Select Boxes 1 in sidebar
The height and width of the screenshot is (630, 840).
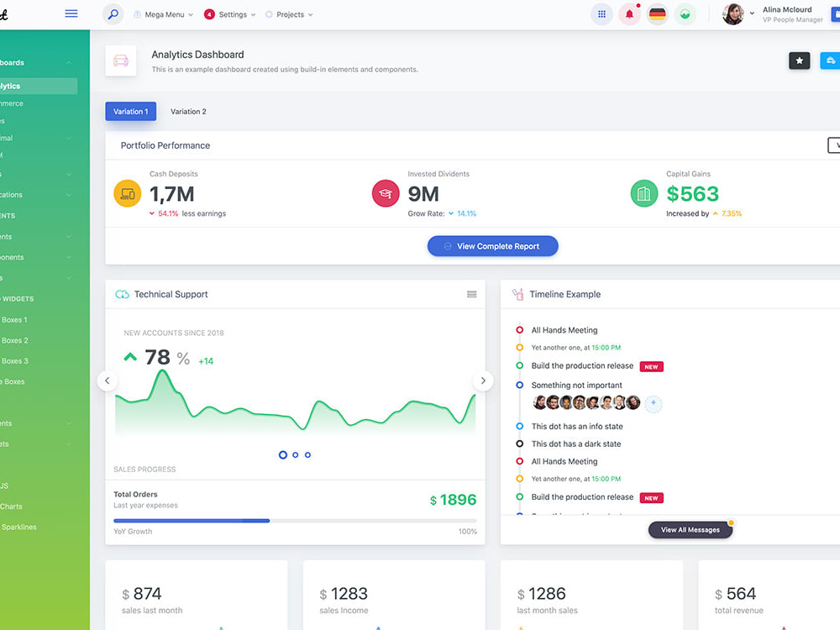[x=14, y=320]
